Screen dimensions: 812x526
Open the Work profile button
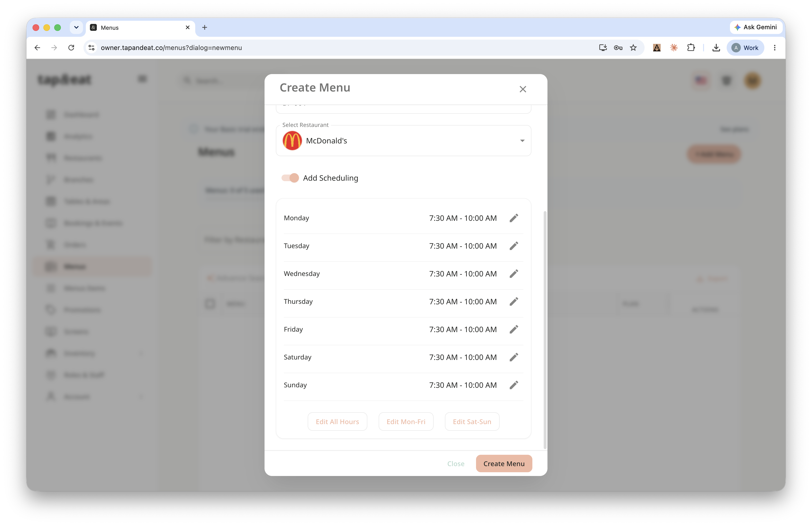coord(745,48)
